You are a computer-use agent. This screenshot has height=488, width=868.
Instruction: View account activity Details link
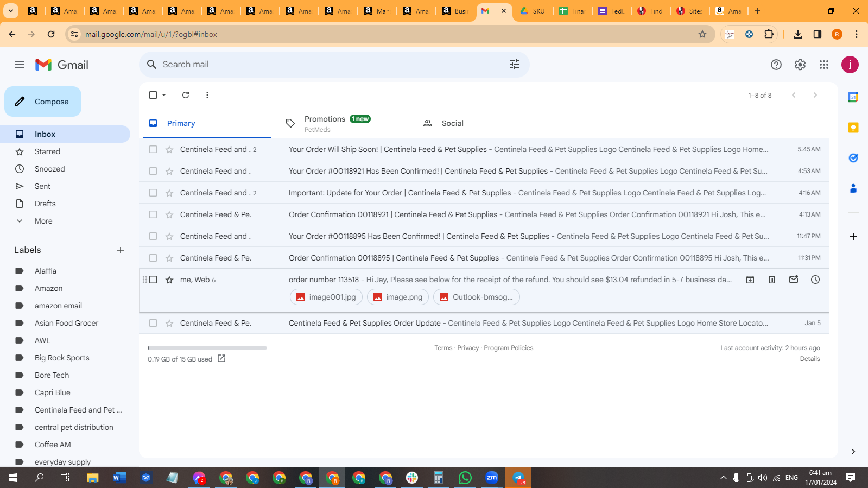tap(810, 359)
